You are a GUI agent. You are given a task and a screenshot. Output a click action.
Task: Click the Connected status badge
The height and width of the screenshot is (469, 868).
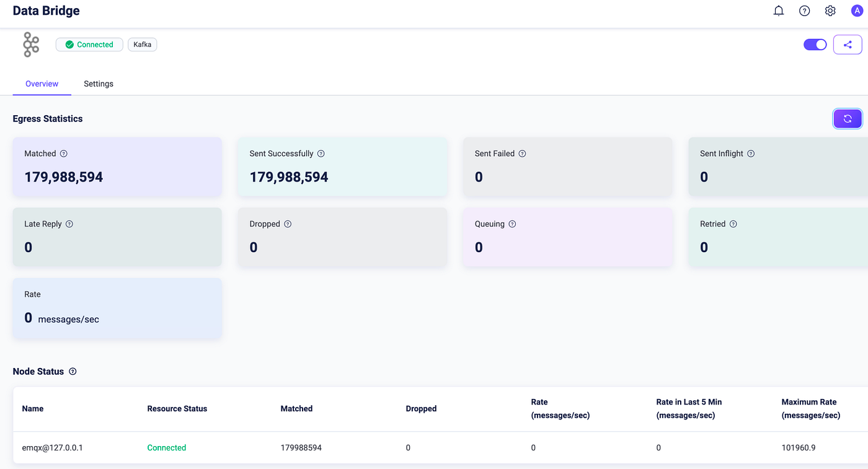pos(89,45)
